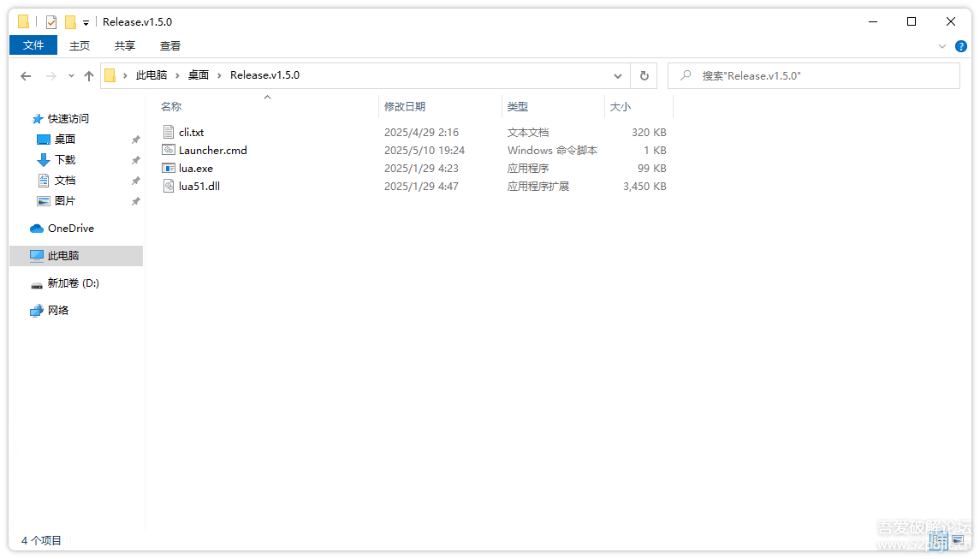Switch to large thumbnails view icon
Screen dimensions: 980x559
958,540
